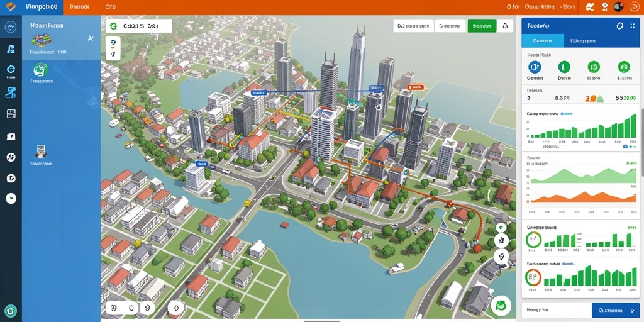
Task: Open the colorful city thumbnail in blue panel
Action: (41, 40)
